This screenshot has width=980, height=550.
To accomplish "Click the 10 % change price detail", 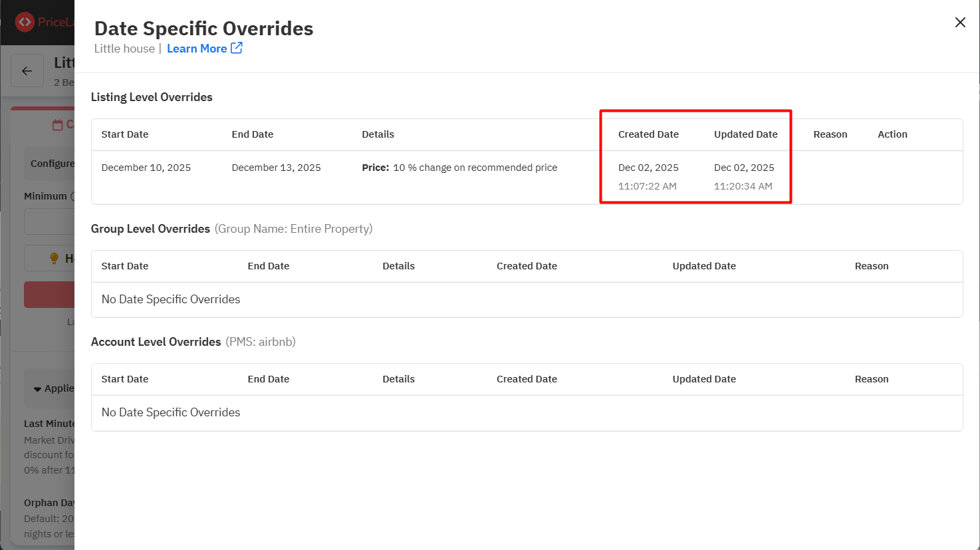I will point(459,168).
